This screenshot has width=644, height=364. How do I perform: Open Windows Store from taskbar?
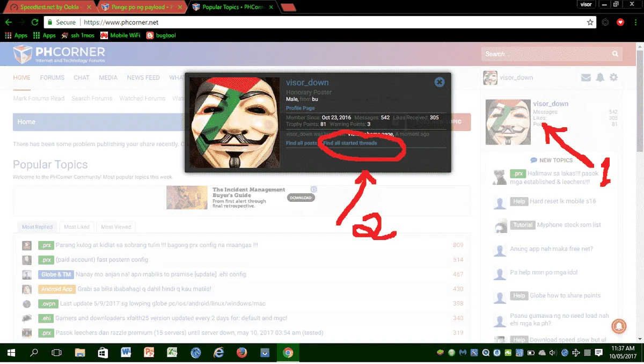(x=103, y=353)
